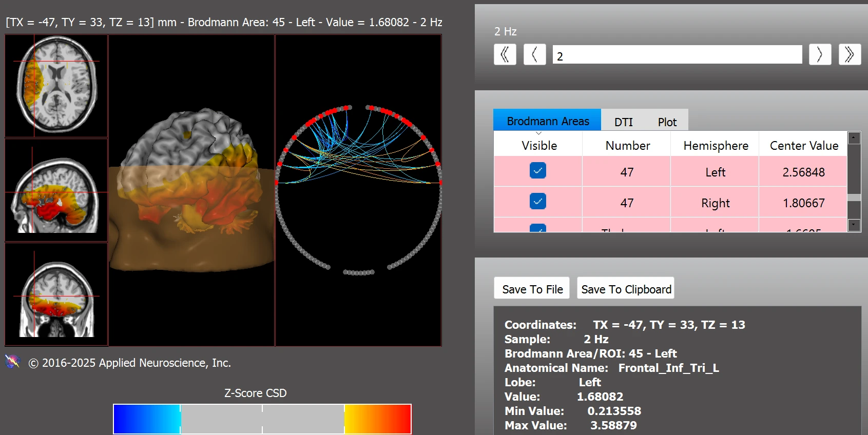Image resolution: width=868 pixels, height=435 pixels.
Task: Uncheck visibility for Brodmann 47 Left
Action: pyautogui.click(x=538, y=171)
